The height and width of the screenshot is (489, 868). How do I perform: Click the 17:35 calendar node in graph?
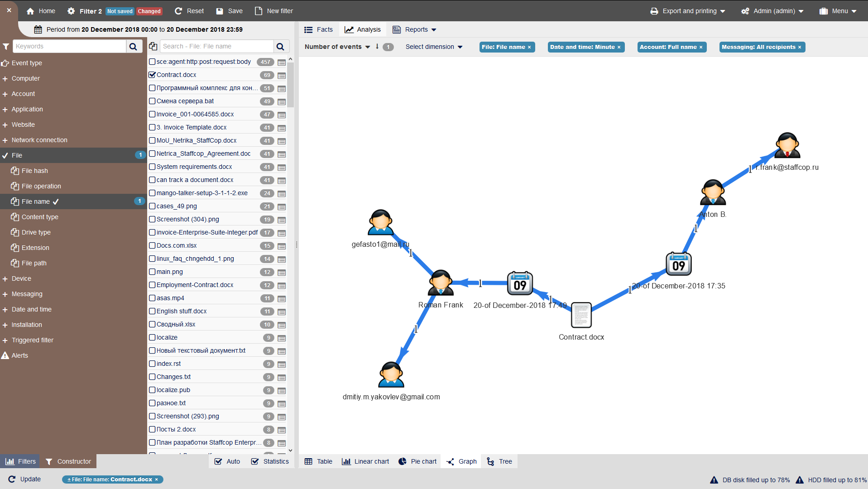point(678,264)
